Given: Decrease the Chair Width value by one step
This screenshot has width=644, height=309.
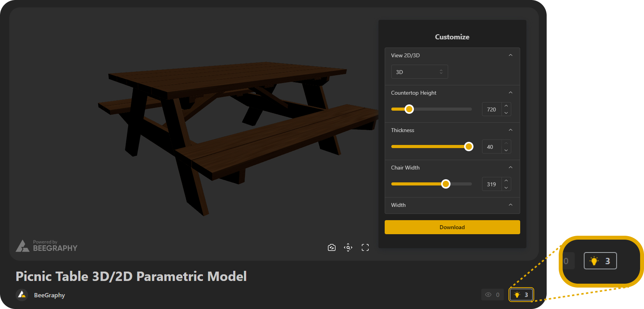Looking at the screenshot, I should click(x=506, y=188).
